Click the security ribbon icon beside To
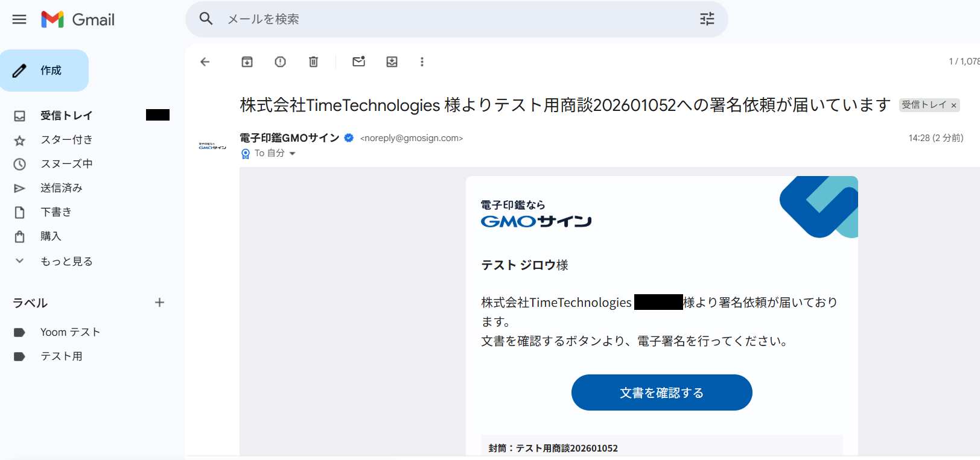980x460 pixels. [x=246, y=154]
